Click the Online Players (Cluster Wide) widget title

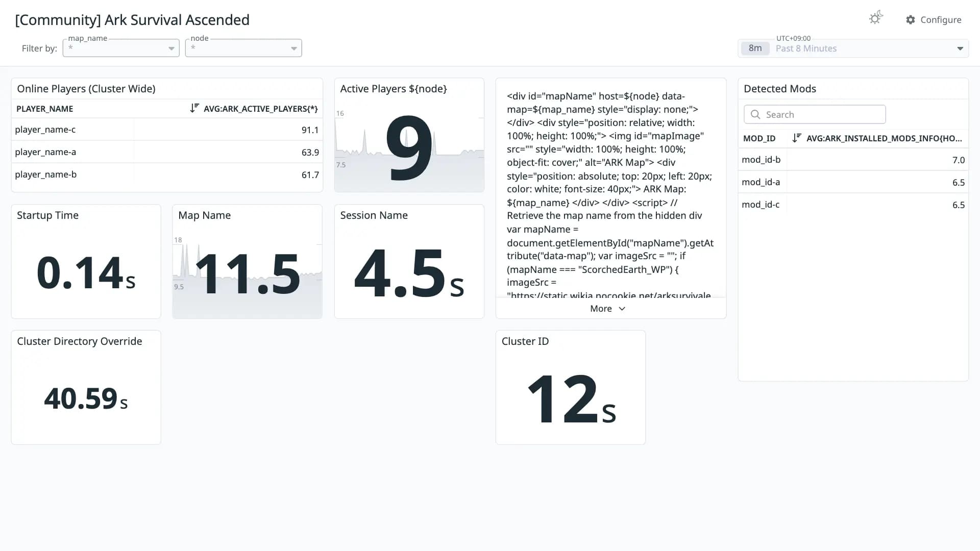coord(86,89)
